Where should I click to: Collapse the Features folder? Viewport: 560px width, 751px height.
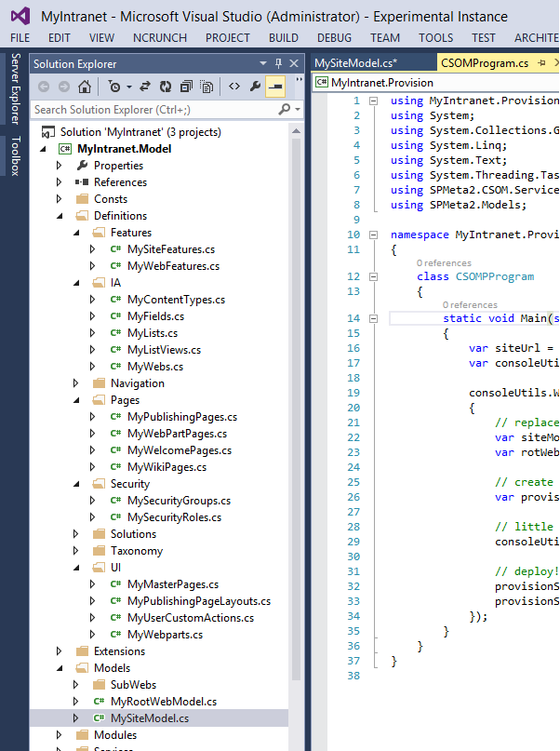tap(76, 233)
